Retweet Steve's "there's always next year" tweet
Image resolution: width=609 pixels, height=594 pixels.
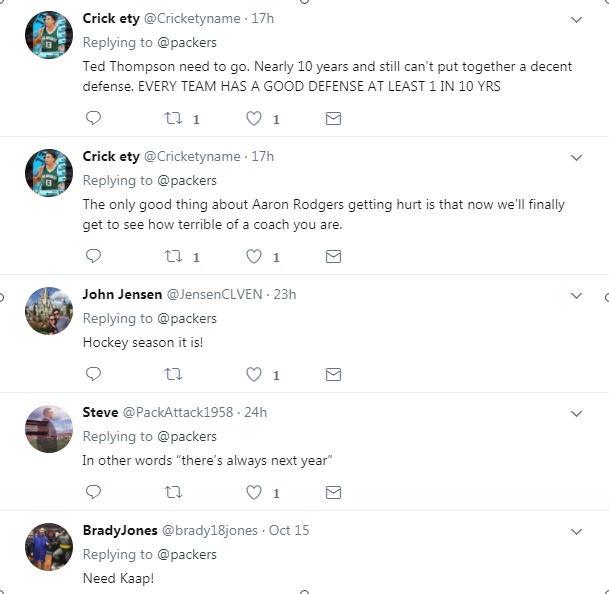(174, 492)
